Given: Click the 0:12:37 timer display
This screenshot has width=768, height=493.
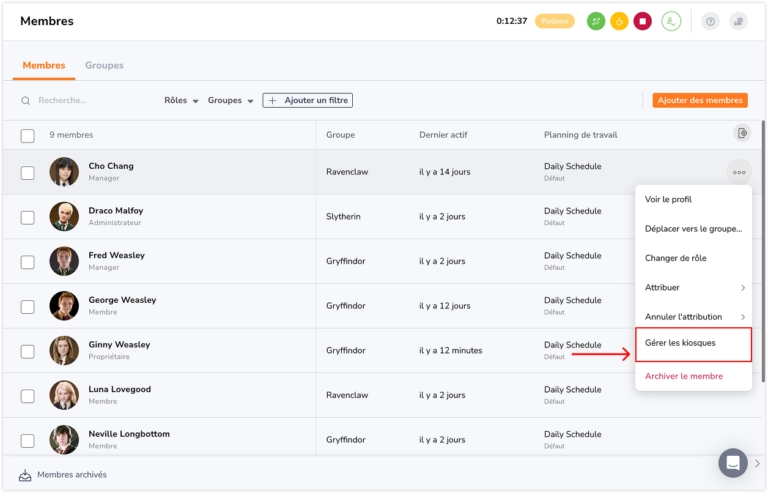Looking at the screenshot, I should [x=511, y=21].
